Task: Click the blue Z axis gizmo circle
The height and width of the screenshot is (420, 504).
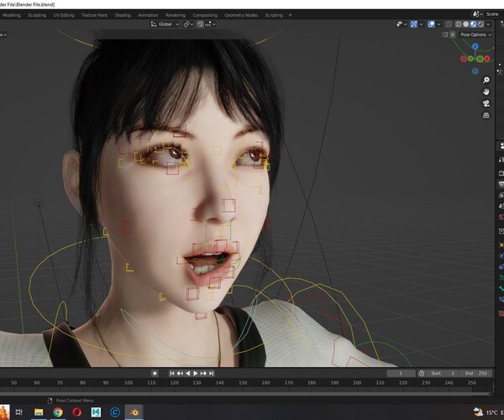Action: (475, 46)
